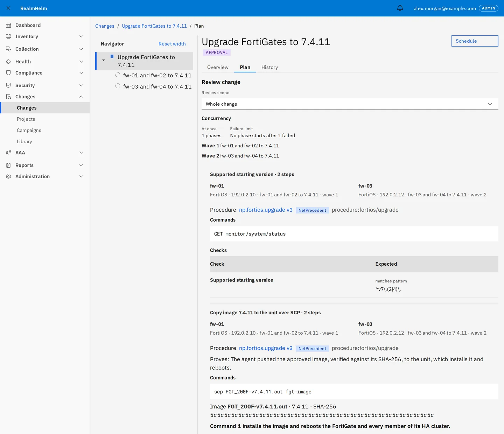
Task: Click the GET monitor/system/status command
Action: (354, 233)
